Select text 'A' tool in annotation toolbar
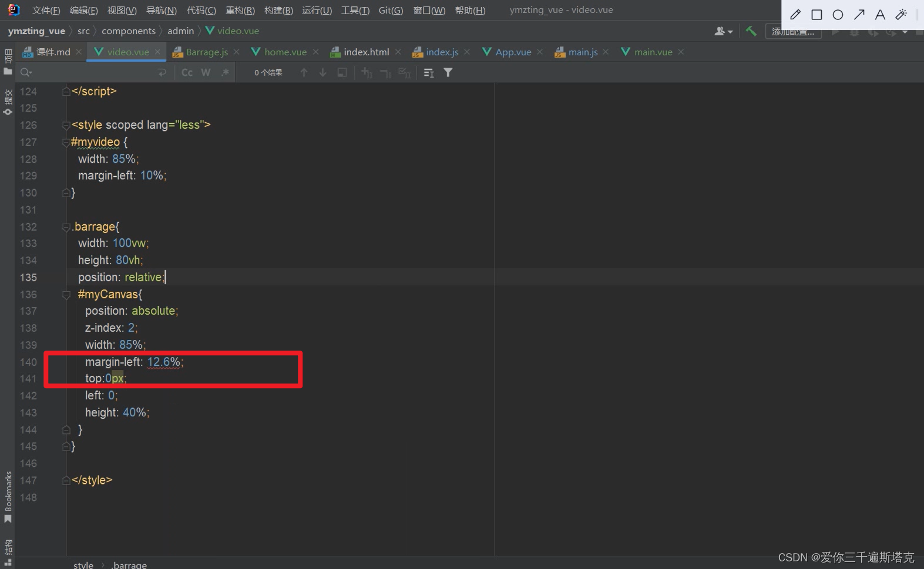 (880, 15)
